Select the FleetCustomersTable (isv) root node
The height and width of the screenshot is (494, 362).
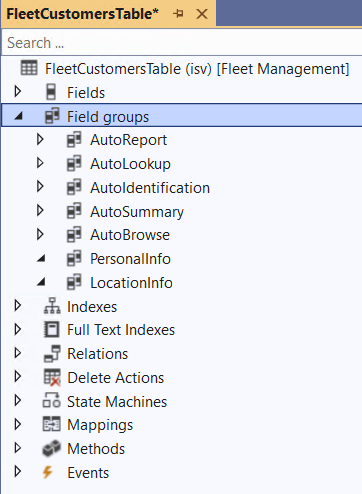(x=197, y=69)
